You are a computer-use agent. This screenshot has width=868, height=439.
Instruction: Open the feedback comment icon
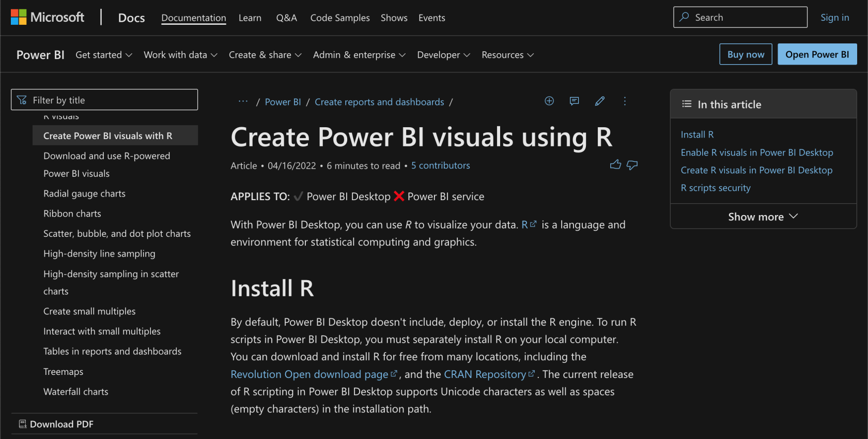[x=574, y=101]
